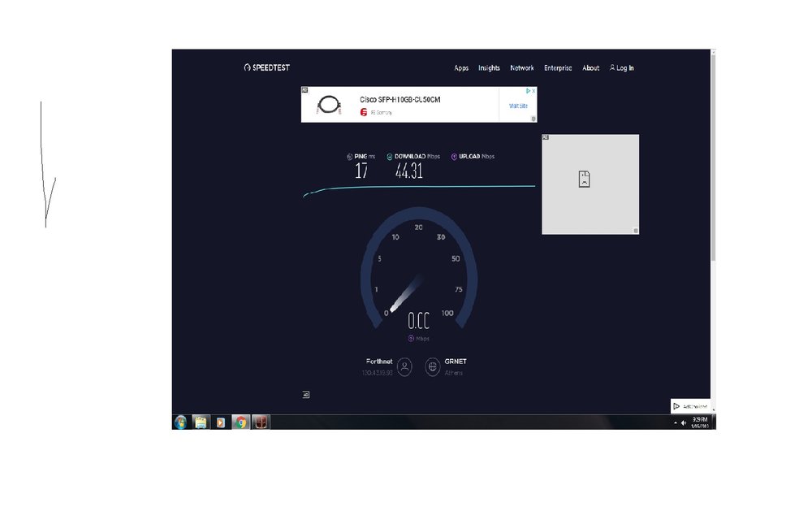Click the volume speaker icon in system tray
The width and height of the screenshot is (812, 511).
[x=684, y=422]
